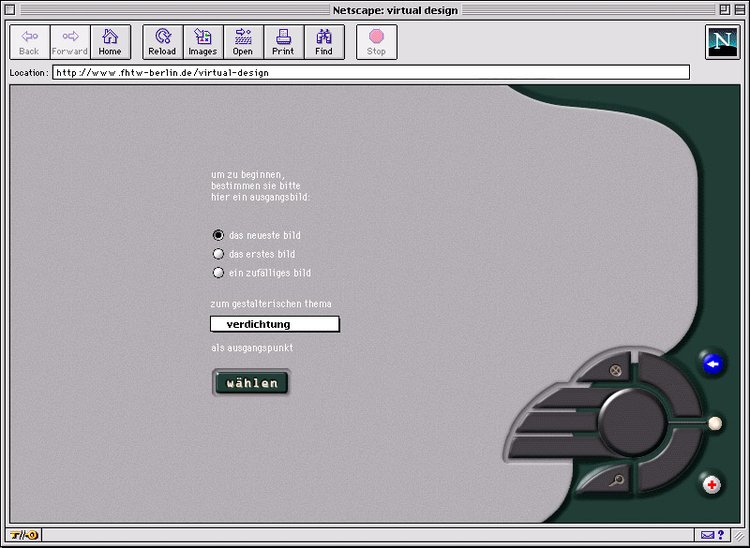Viewport: 750px width, 548px height.
Task: Print the page with the Print button
Action: coord(283,42)
